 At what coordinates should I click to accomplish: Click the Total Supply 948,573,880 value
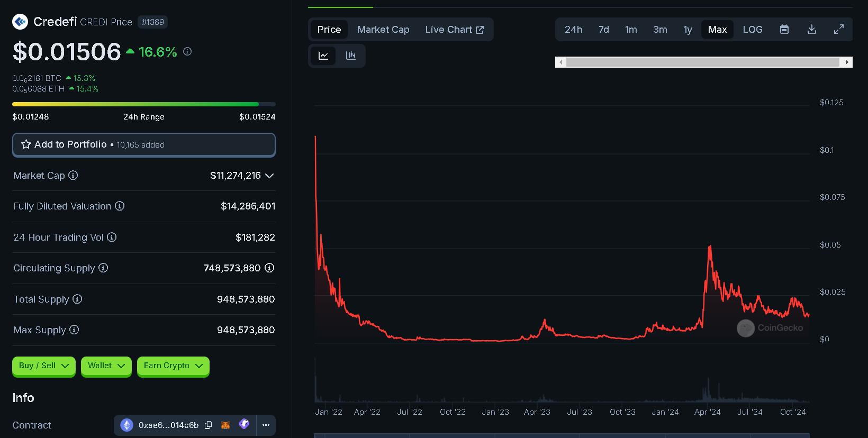click(246, 299)
